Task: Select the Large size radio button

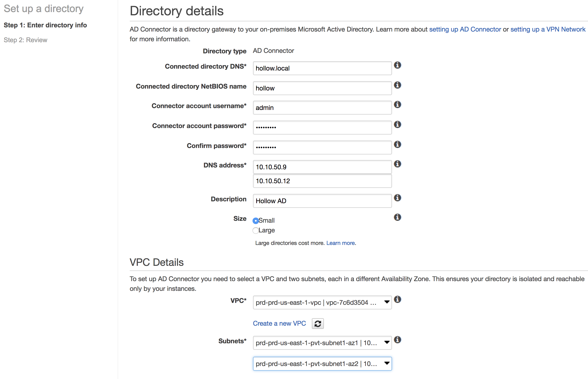Action: tap(256, 231)
